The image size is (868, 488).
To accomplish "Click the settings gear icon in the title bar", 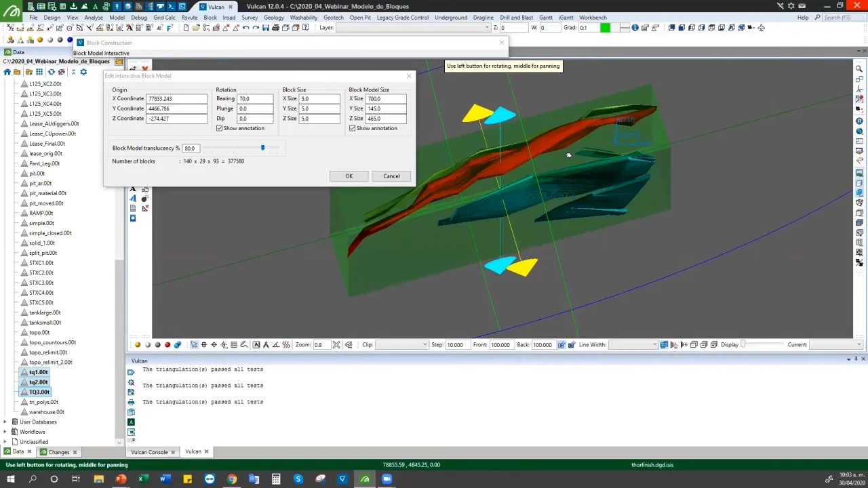I will (791, 6).
